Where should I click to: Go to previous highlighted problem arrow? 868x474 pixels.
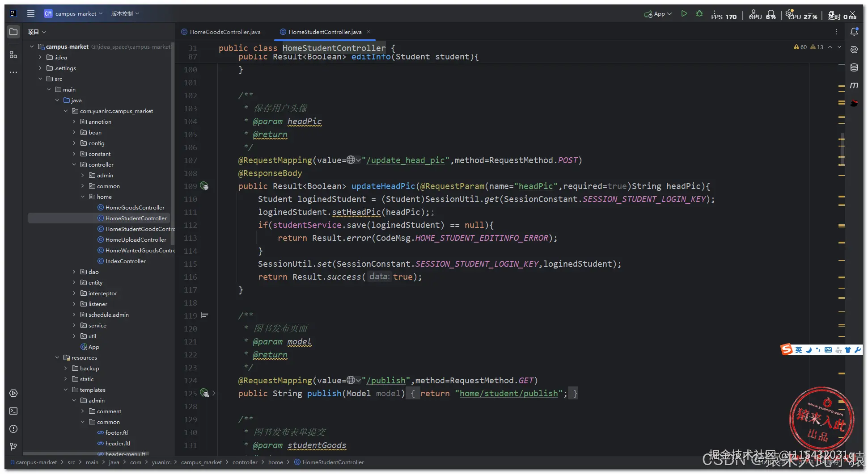[x=830, y=47]
